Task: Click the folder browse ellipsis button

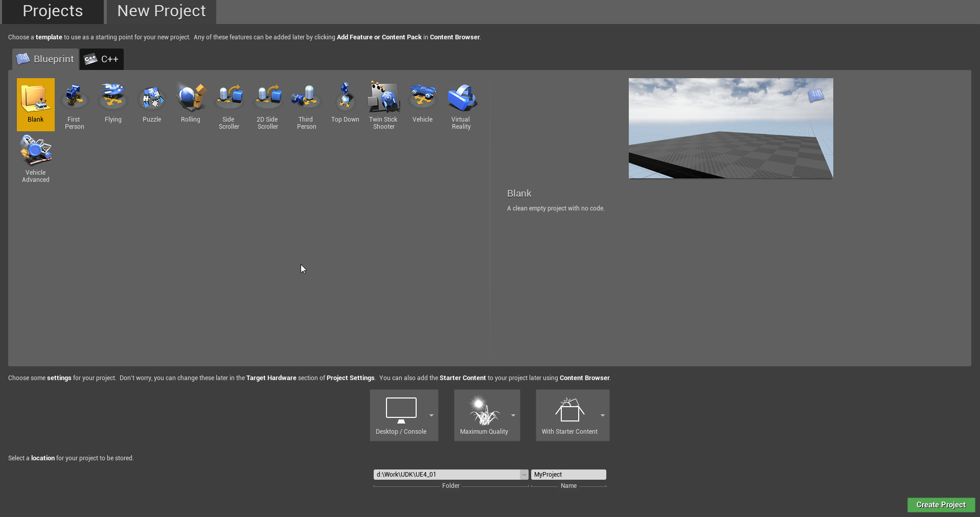Action: coord(524,475)
